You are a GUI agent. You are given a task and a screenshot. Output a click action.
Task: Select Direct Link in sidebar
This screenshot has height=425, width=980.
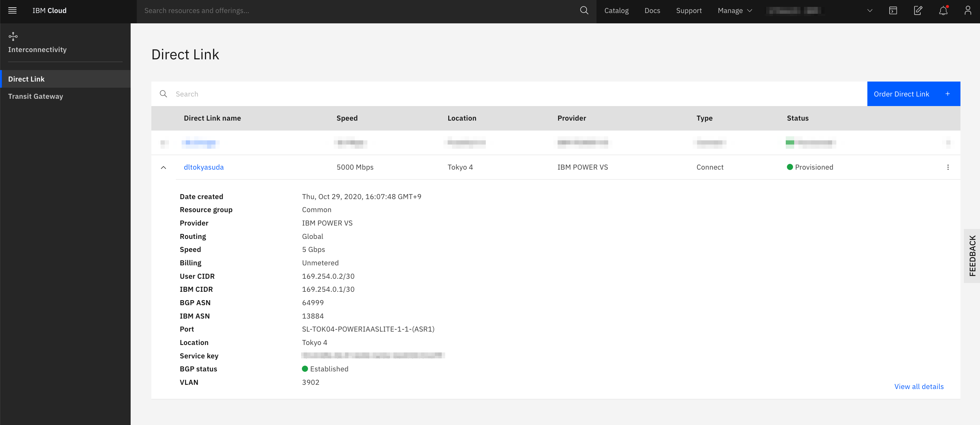click(26, 79)
